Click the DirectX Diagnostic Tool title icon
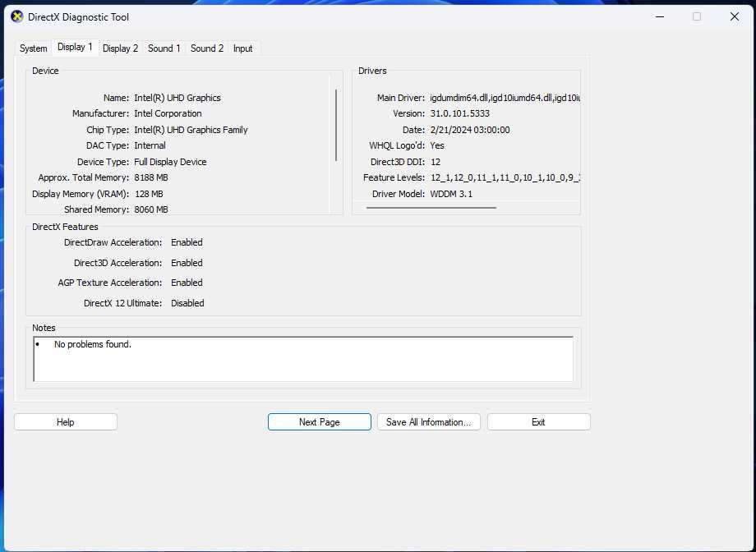Screen dimensions: 756x552 (x=17, y=17)
